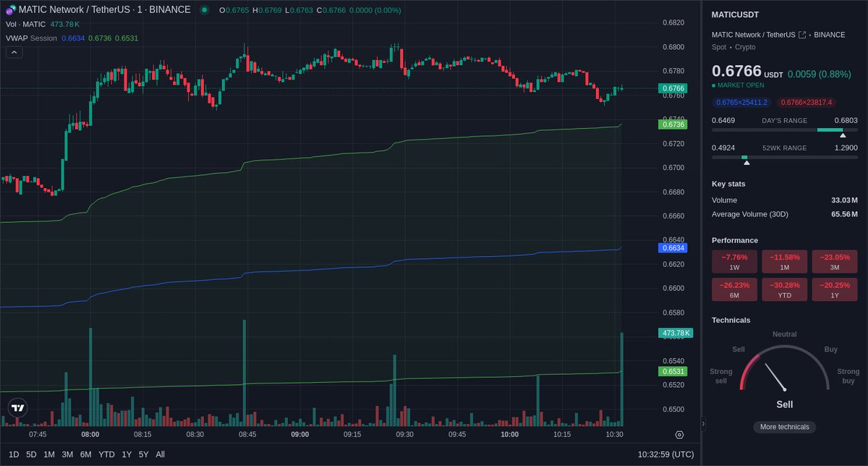Open MATIC Network external link icon
Viewport: 868px width, 466px height.
tap(801, 35)
